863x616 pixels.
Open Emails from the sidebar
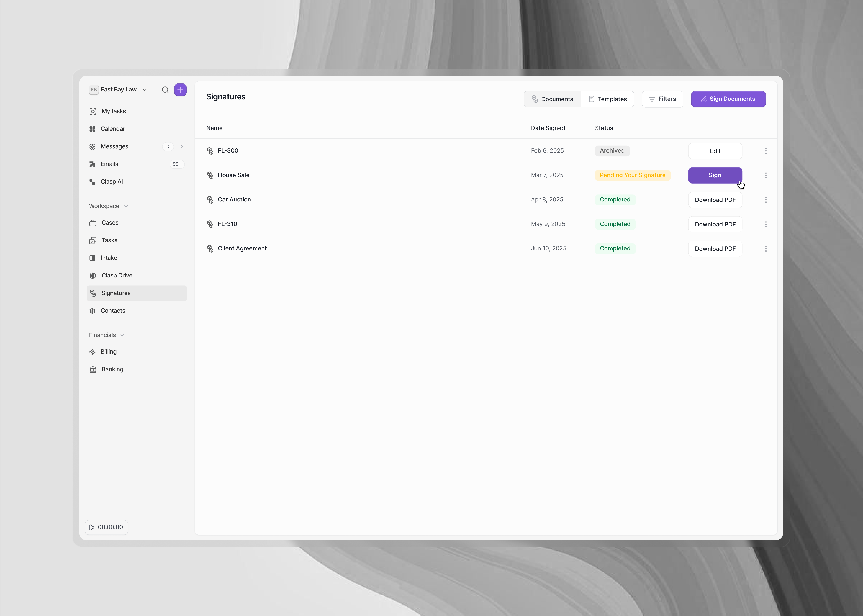(109, 164)
